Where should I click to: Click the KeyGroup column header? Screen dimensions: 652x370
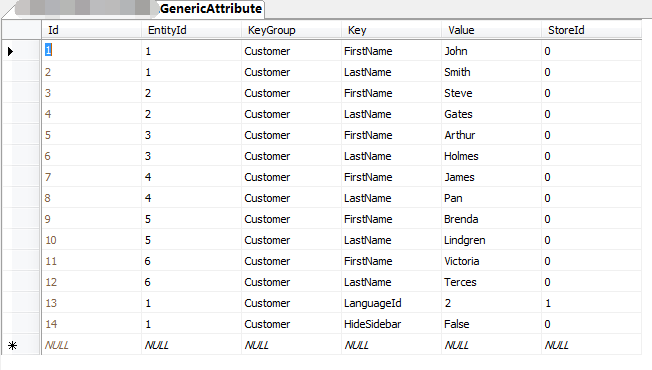point(291,30)
